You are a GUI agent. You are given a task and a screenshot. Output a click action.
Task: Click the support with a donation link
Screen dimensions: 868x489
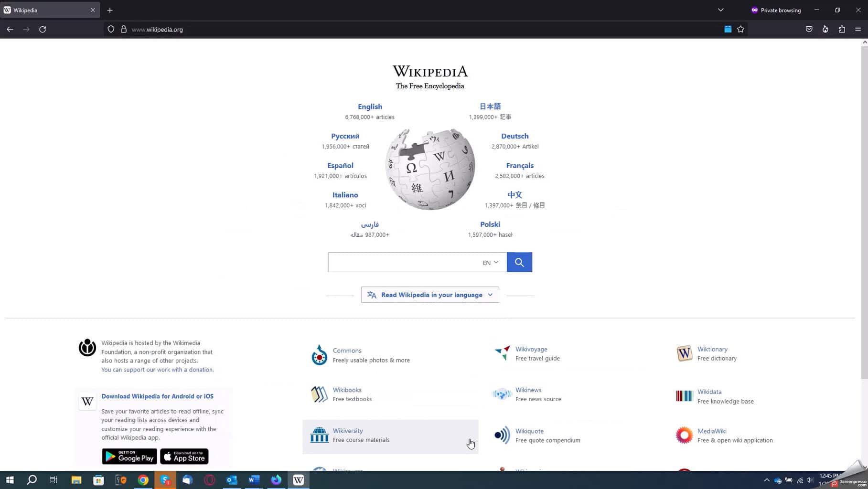[x=157, y=370]
